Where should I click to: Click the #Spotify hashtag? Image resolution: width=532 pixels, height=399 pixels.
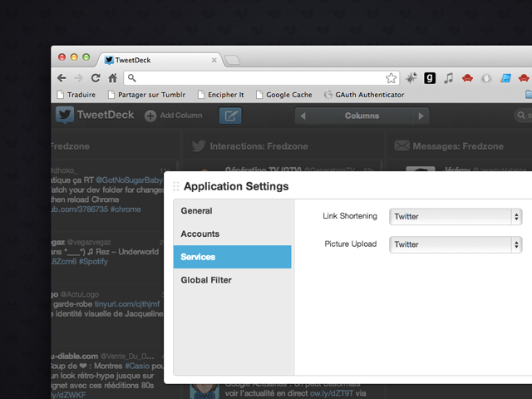[x=93, y=262]
